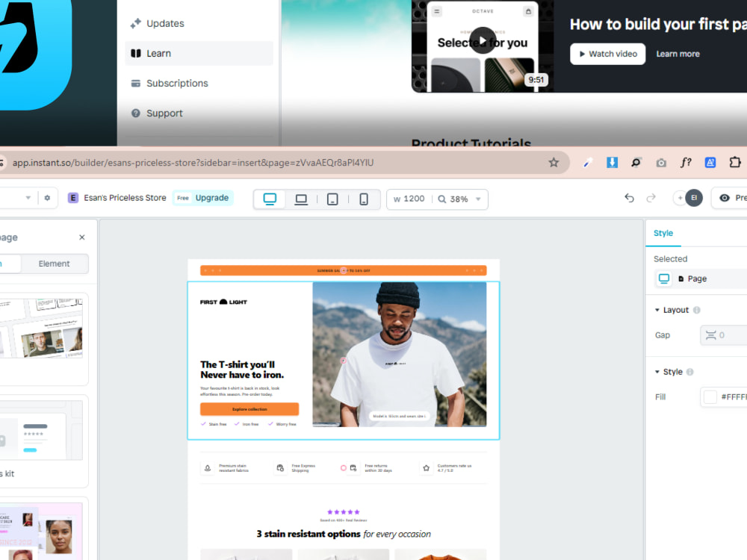Open the Style tab in right panel
747x560 pixels.
663,233
